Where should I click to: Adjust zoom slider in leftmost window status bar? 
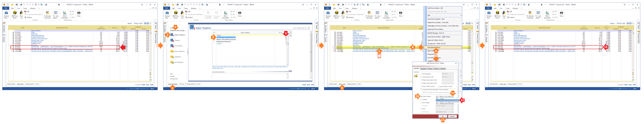click(x=137, y=89)
